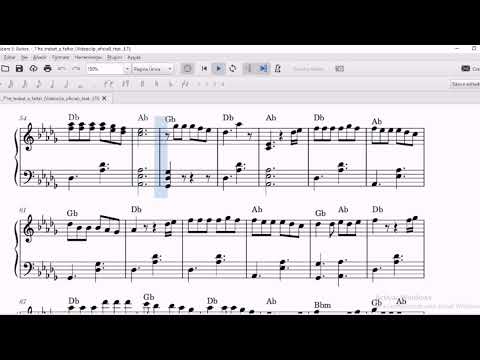The image size is (480, 360).
Task: Select the bass clef on the second system
Action: tap(29, 268)
